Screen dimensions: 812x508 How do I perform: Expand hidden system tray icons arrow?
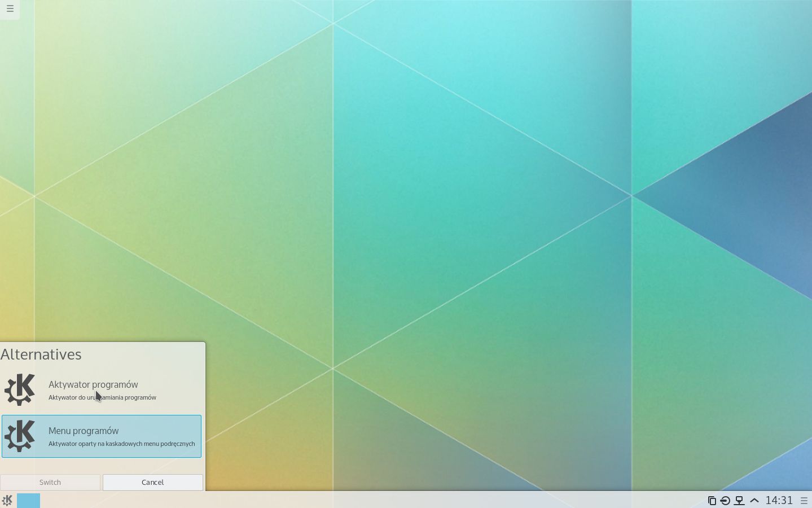[x=754, y=501]
